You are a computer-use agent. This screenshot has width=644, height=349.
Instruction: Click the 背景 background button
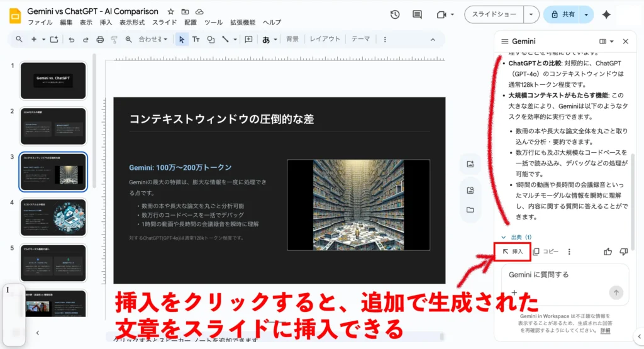[292, 39]
